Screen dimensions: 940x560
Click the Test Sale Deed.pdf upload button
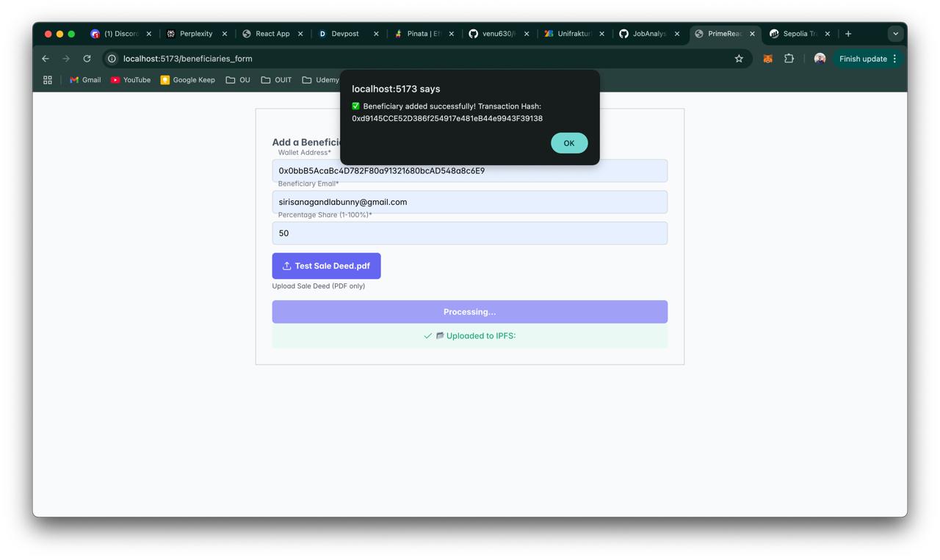tap(326, 266)
